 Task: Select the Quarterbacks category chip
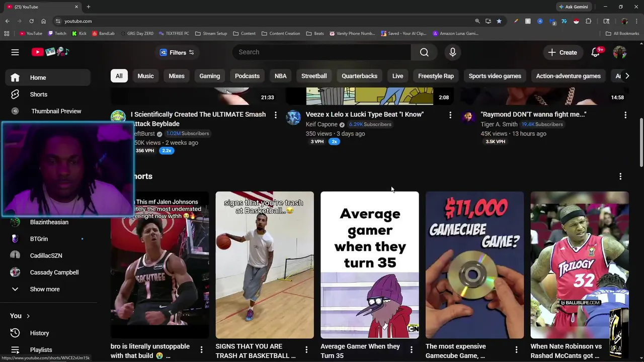[359, 76]
